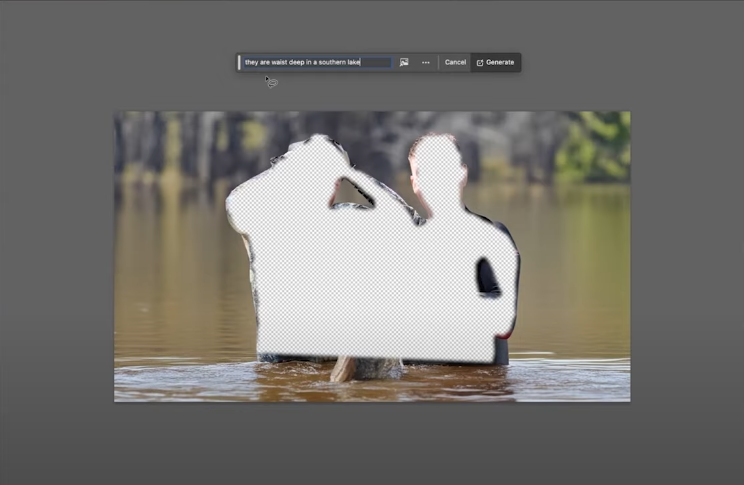The height and width of the screenshot is (485, 744).
Task: Click the prompt text field with lake description
Action: point(315,62)
